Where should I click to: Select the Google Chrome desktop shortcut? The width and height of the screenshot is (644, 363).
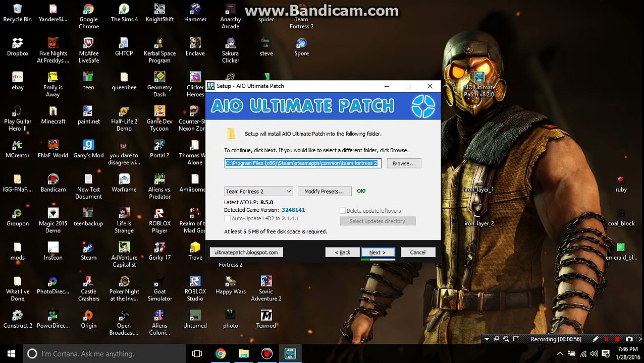click(x=88, y=17)
